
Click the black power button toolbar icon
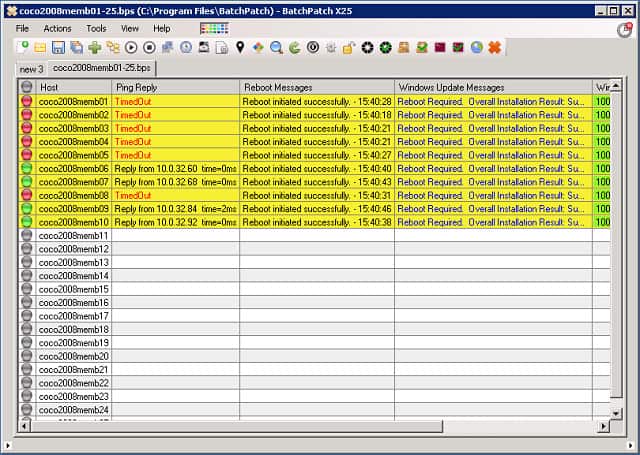[313, 48]
